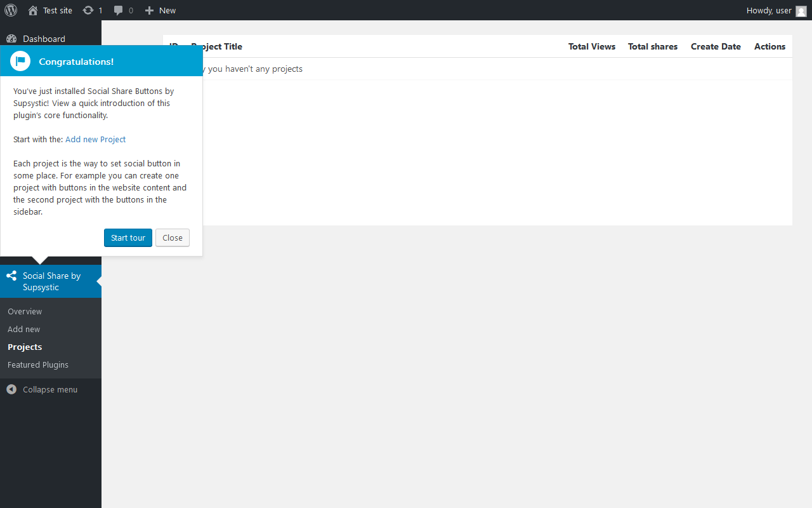The width and height of the screenshot is (812, 508).
Task: Click the Actions column header
Action: pyautogui.click(x=769, y=46)
